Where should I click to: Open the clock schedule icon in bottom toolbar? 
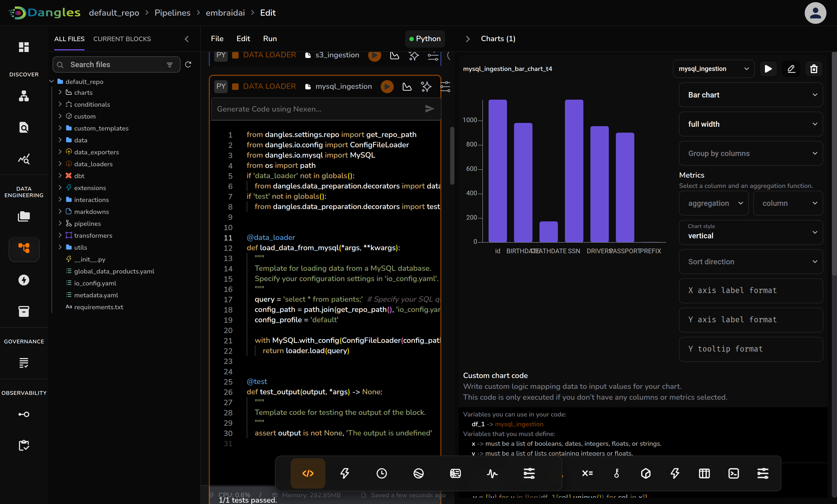(381, 473)
